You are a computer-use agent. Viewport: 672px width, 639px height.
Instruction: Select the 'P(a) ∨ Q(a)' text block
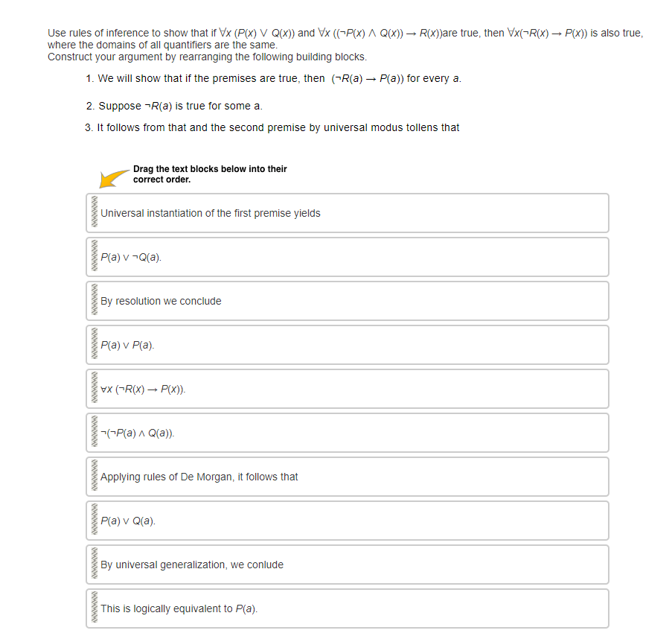pos(348,521)
